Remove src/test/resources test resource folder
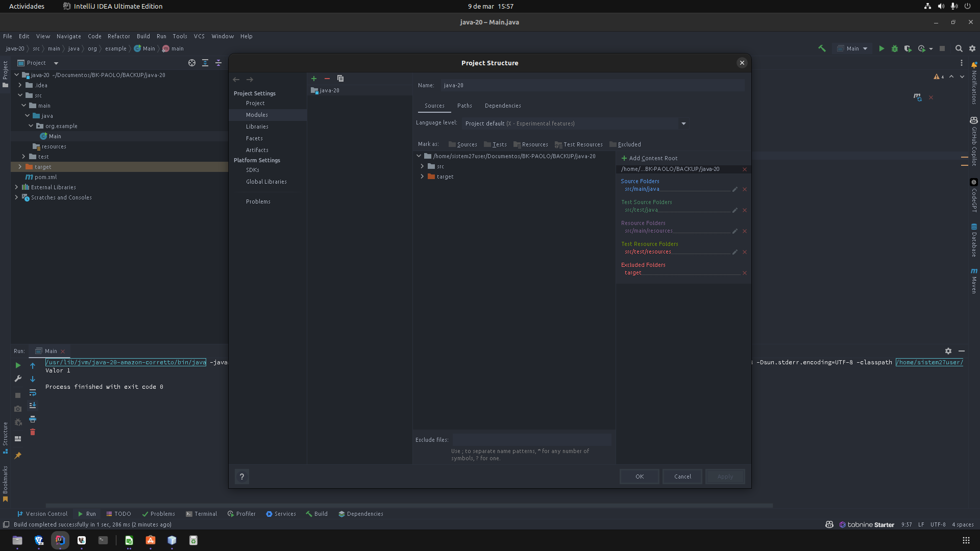The image size is (980, 551). click(x=745, y=252)
